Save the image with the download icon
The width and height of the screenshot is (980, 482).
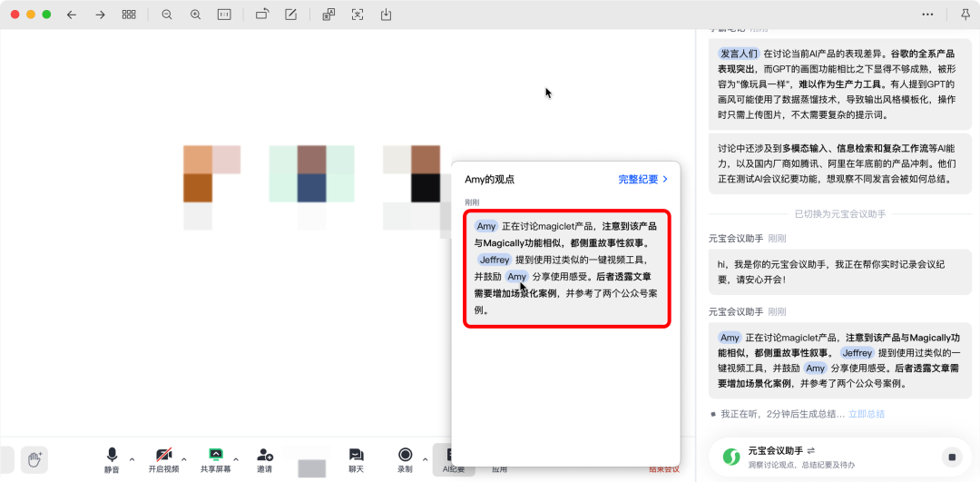pyautogui.click(x=387, y=15)
